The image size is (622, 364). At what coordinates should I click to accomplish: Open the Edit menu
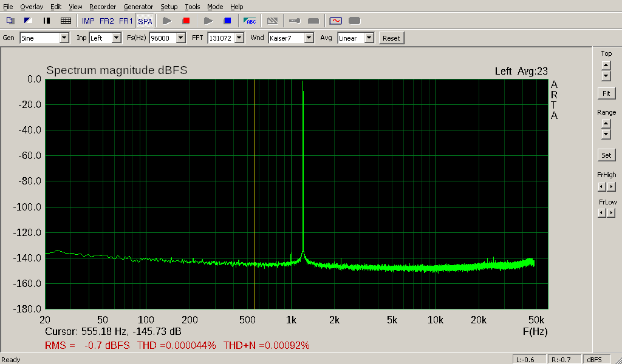tap(56, 7)
